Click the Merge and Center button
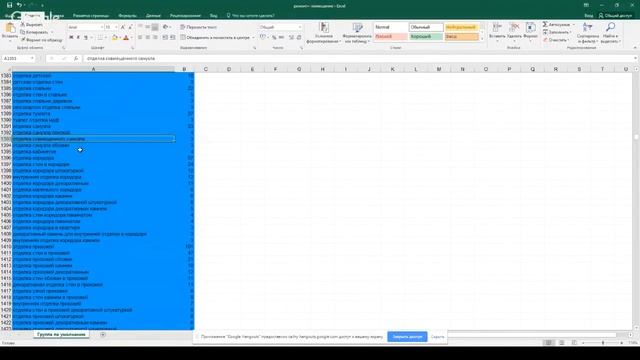The height and width of the screenshot is (360, 640). (x=215, y=38)
